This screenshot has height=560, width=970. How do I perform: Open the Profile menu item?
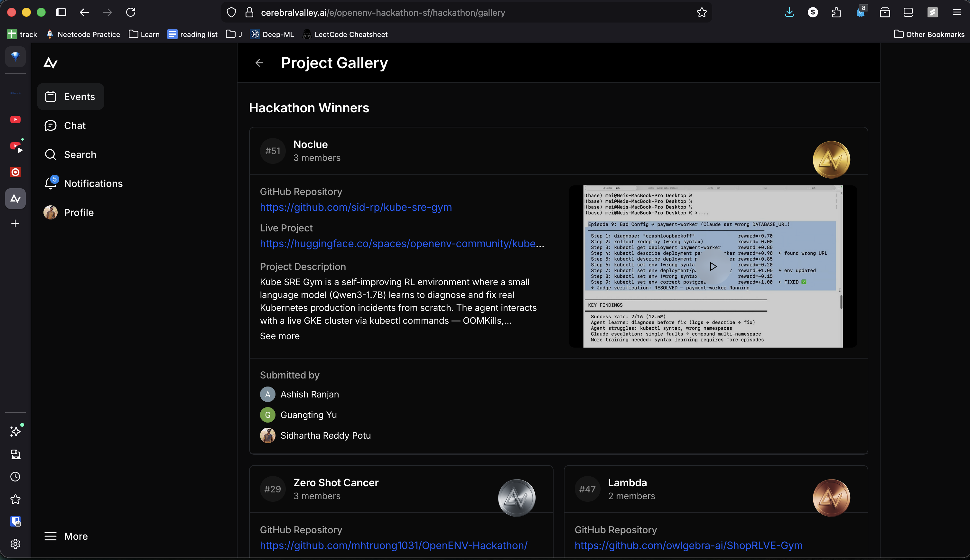69,213
